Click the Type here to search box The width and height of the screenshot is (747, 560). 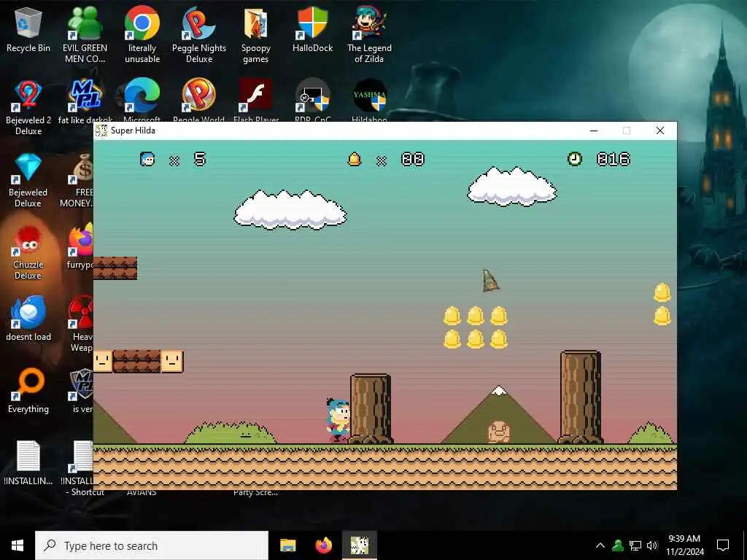coord(152,545)
